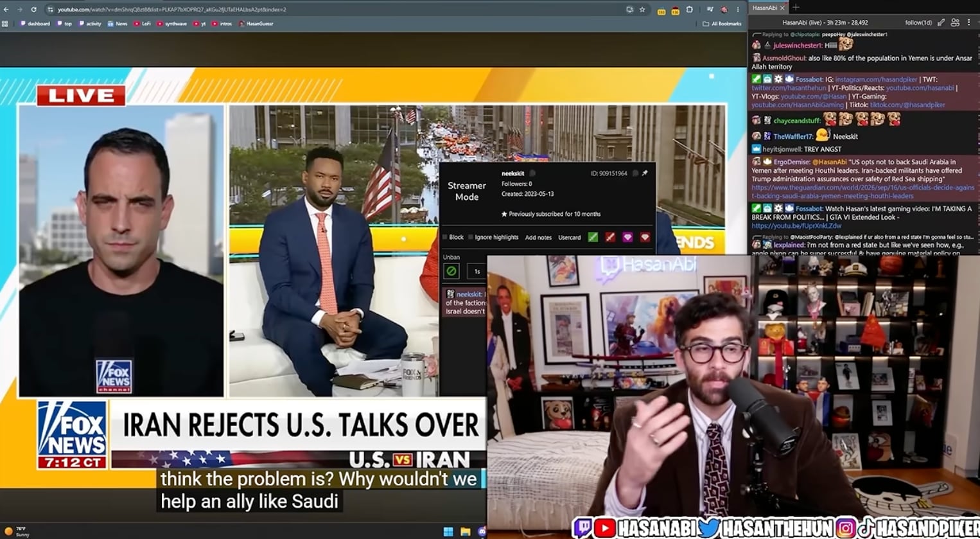Click the TheWaffler17 username in chat
Screen dimensions: 980x539
pyautogui.click(x=793, y=136)
